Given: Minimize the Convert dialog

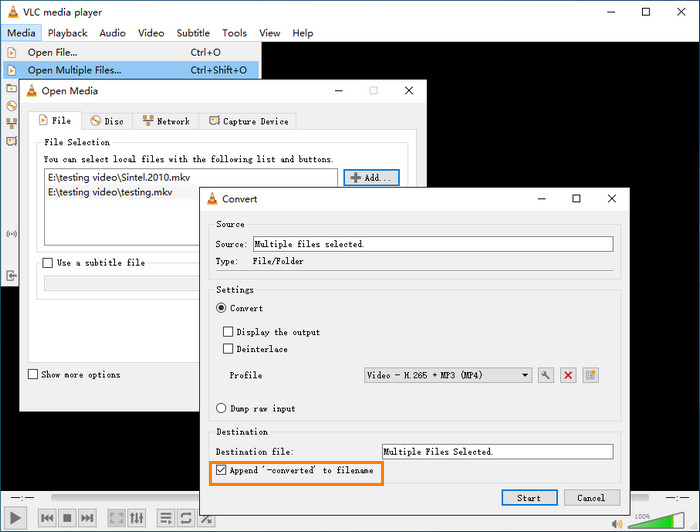Looking at the screenshot, I should [542, 198].
